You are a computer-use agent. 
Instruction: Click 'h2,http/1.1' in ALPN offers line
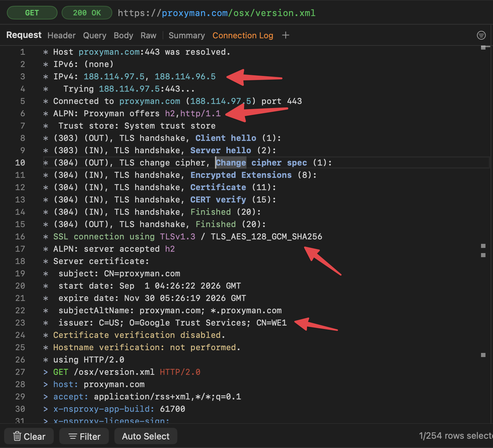(x=193, y=114)
